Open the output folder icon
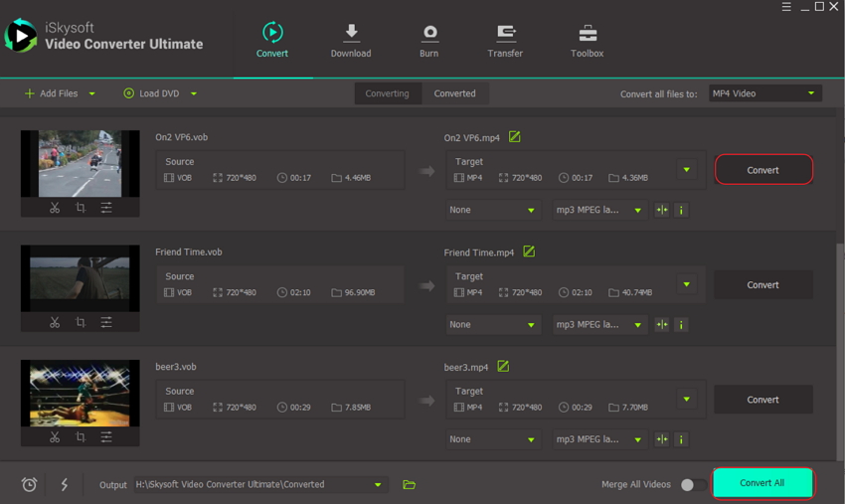Image resolution: width=845 pixels, height=504 pixels. pyautogui.click(x=409, y=484)
